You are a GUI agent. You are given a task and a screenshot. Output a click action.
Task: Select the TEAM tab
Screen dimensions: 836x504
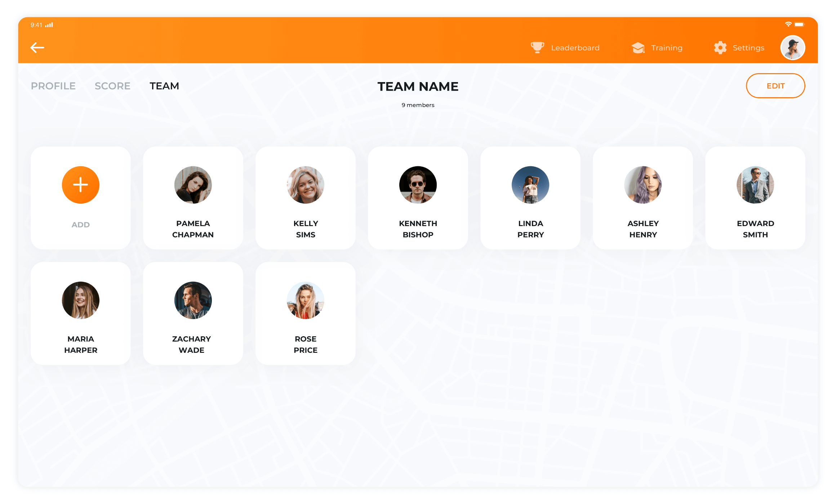[x=164, y=85]
